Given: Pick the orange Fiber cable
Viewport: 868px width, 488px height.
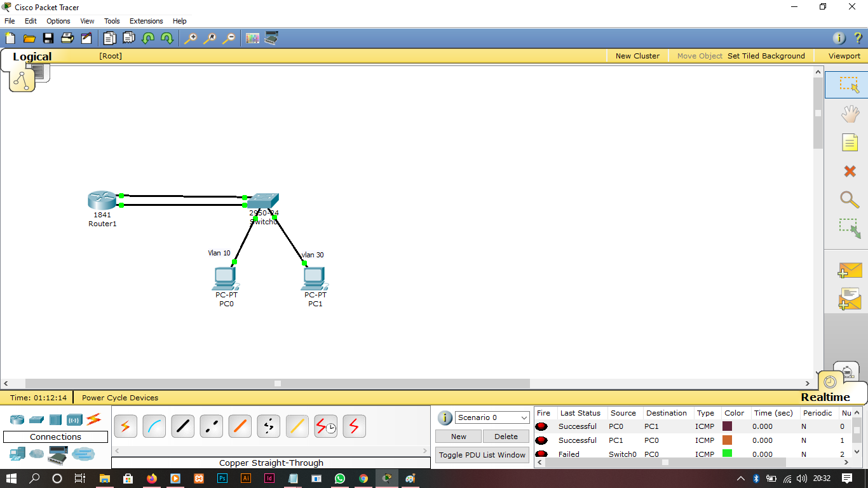Looking at the screenshot, I should pos(240,426).
